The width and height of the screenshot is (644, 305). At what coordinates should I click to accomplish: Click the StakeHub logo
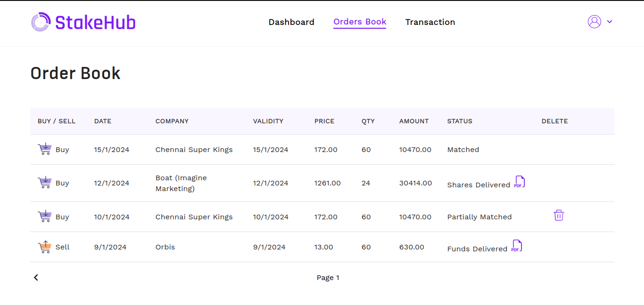tap(83, 22)
